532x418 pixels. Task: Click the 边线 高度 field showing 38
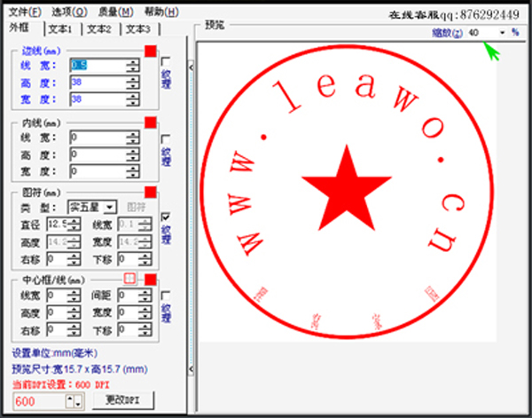pyautogui.click(x=98, y=83)
